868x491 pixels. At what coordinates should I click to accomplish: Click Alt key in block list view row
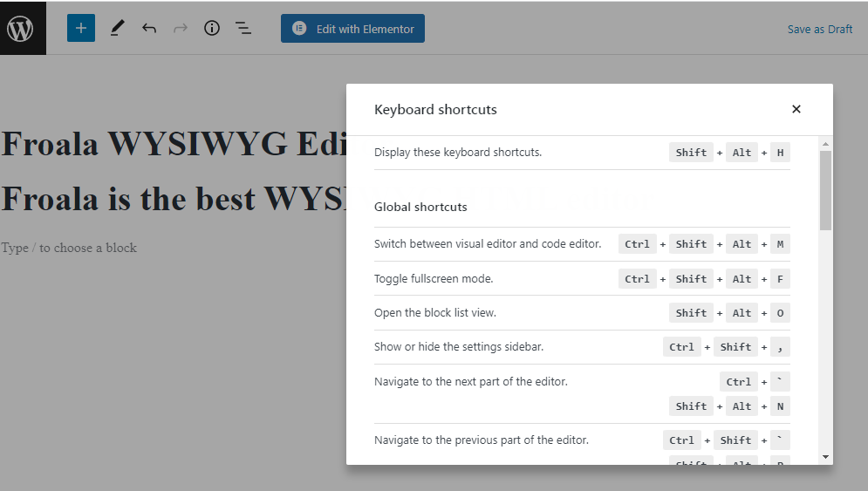click(742, 313)
